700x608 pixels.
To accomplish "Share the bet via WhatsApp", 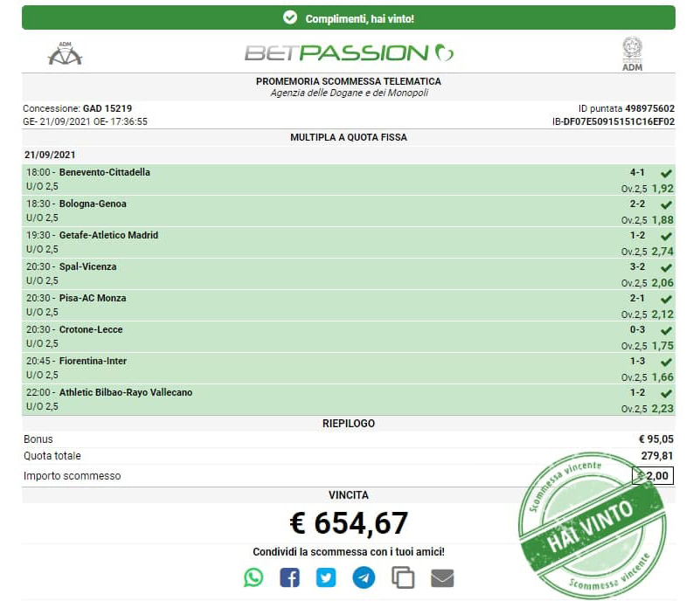I will pos(253,577).
